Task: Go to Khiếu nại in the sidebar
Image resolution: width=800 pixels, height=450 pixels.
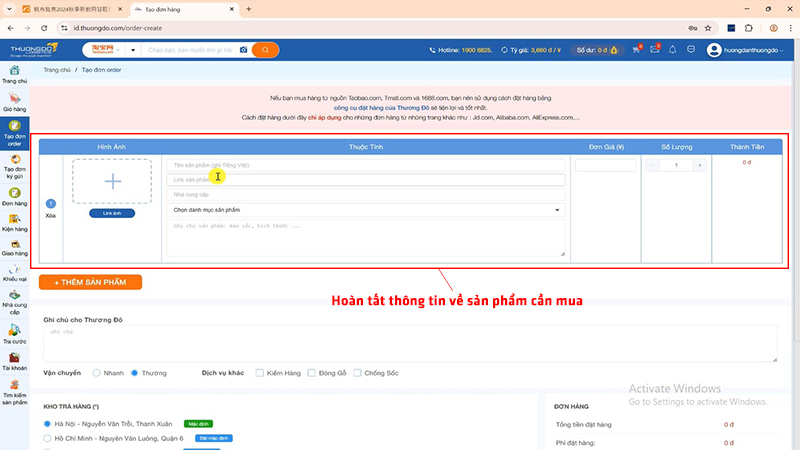Action: click(14, 275)
